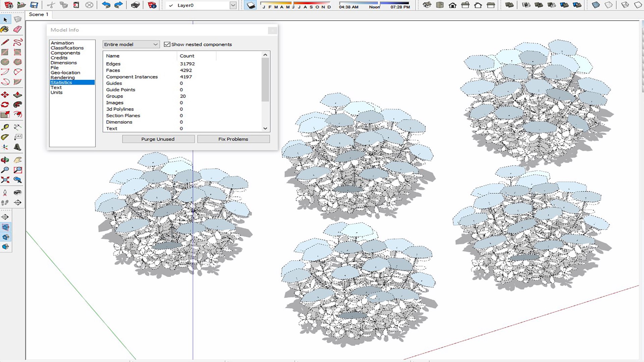Open the Layer0 dropdown arrow
The image size is (644, 362).
(233, 5)
